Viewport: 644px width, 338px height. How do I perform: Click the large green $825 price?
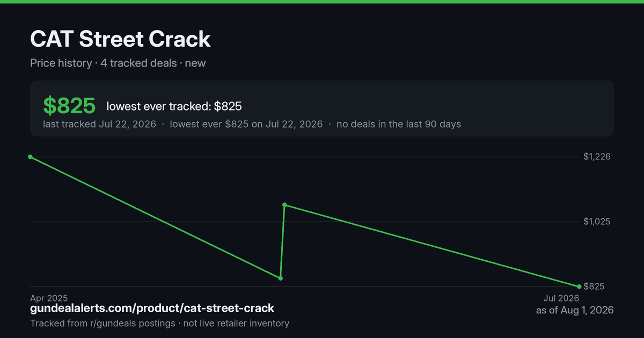[x=69, y=106]
